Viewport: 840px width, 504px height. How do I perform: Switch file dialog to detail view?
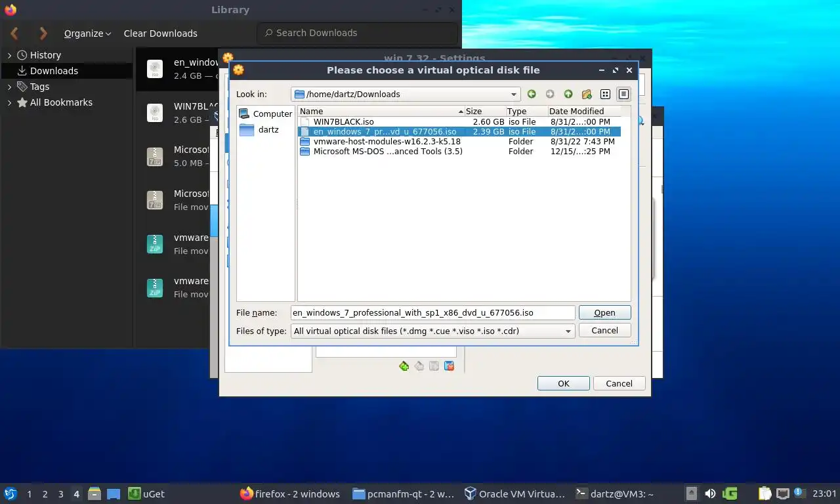[623, 94]
